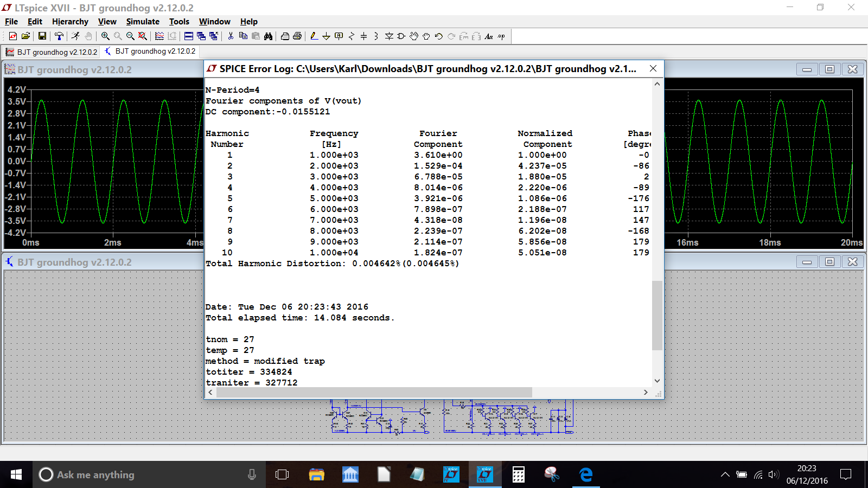This screenshot has height=488, width=868.
Task: Open Task View from the taskbar
Action: pyautogui.click(x=282, y=474)
